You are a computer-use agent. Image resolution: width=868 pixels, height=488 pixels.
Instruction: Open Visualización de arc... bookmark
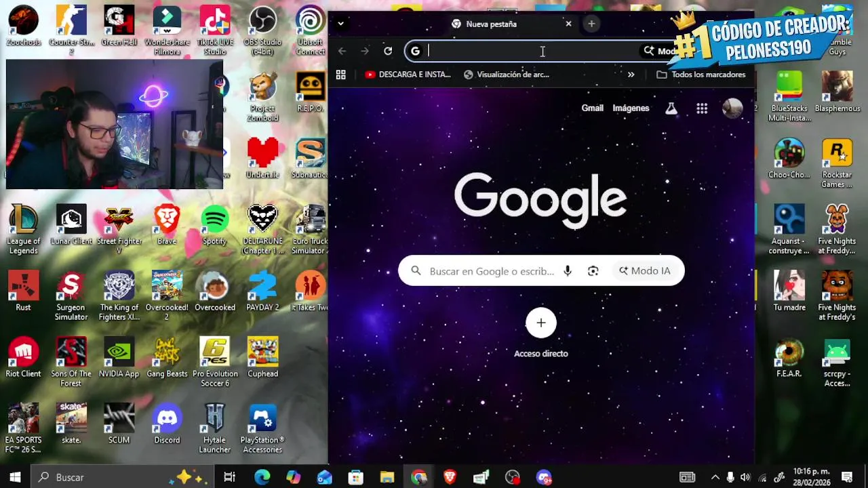point(506,75)
